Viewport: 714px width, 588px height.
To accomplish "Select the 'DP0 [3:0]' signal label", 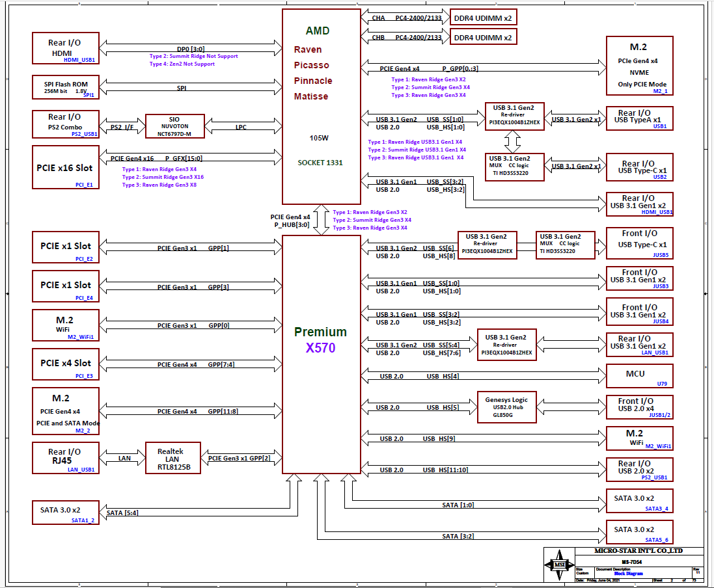I will click(x=191, y=49).
